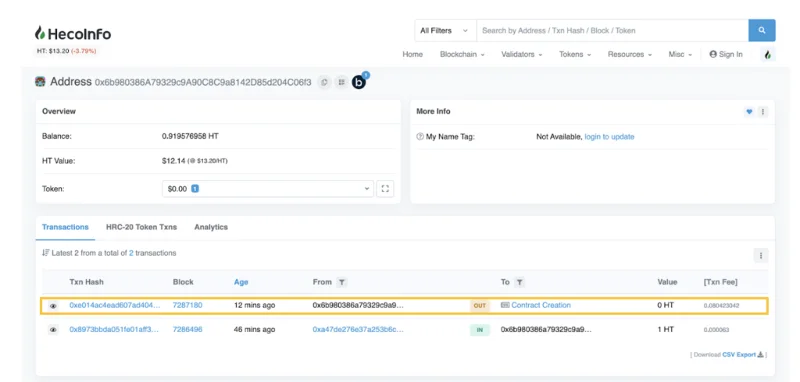Click the flame network icon top right
Screen dimensions: 800x382
coord(768,55)
